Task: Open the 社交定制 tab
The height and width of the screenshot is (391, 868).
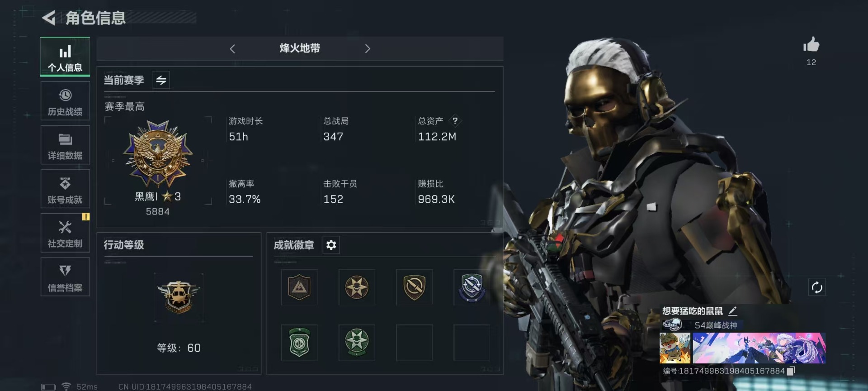Action: coord(65,233)
